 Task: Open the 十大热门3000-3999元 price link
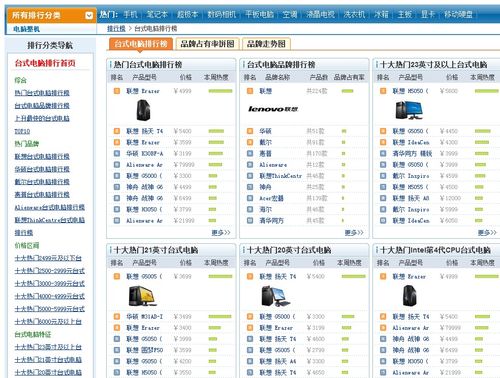pos(49,284)
